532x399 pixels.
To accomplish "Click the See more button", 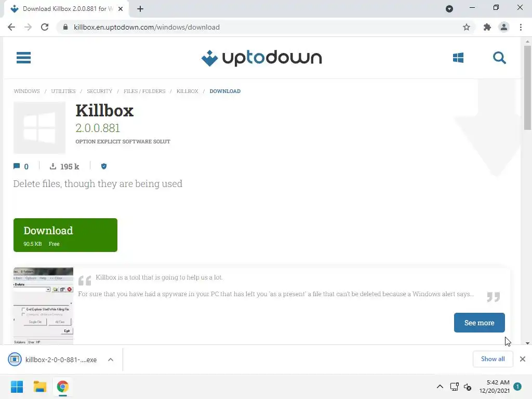I will point(479,323).
